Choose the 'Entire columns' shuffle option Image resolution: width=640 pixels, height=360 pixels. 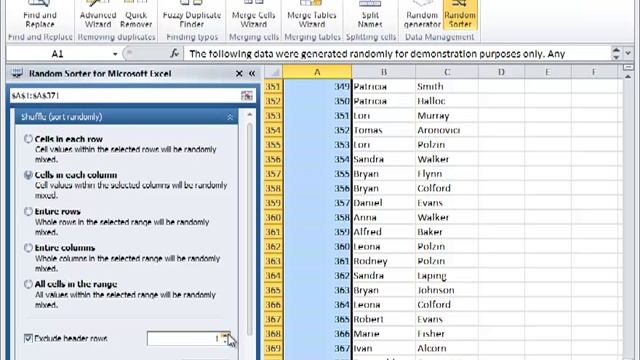tap(28, 248)
